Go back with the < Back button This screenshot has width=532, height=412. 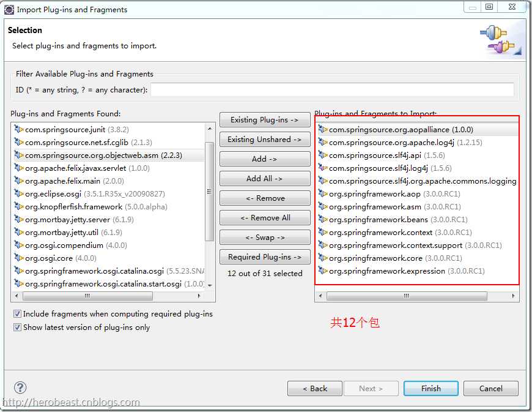(314, 389)
